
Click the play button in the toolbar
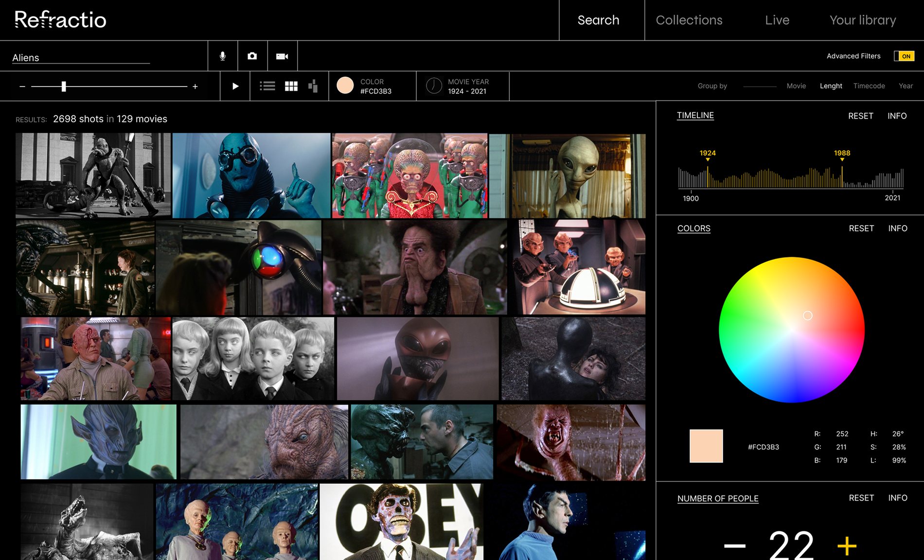click(x=235, y=86)
